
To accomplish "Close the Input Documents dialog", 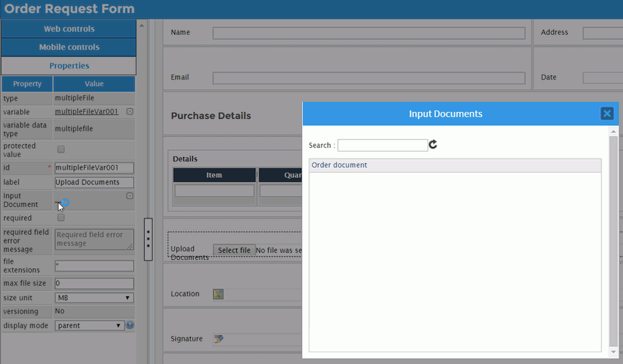I will click(x=607, y=114).
